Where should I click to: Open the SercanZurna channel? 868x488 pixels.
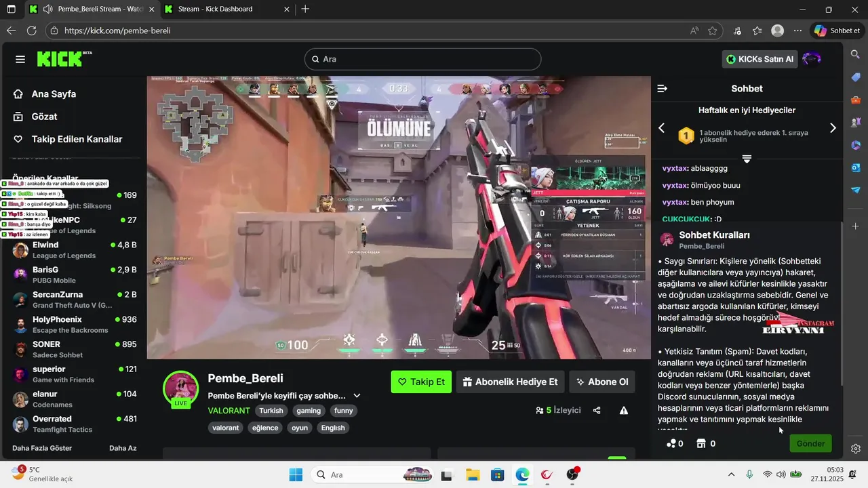[75, 300]
